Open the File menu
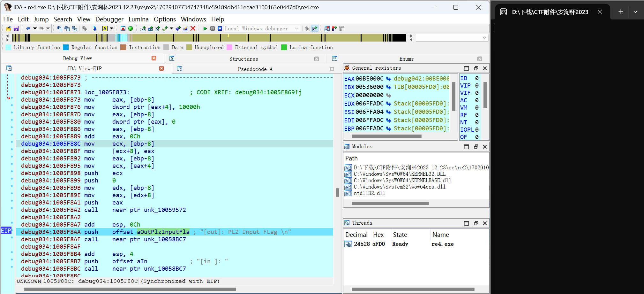Screen dimensions: 644x294 point(8,19)
